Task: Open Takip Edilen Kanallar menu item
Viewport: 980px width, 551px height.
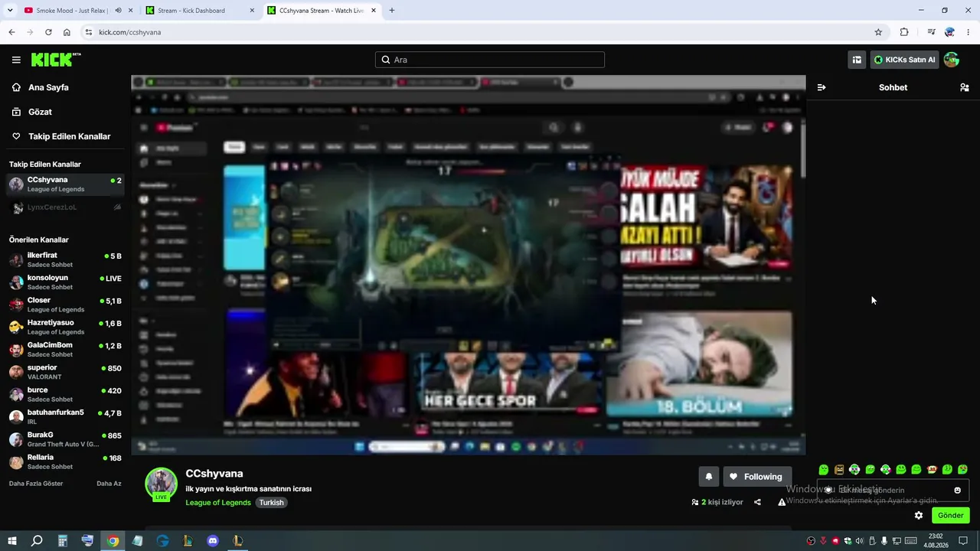Action: pos(63,136)
